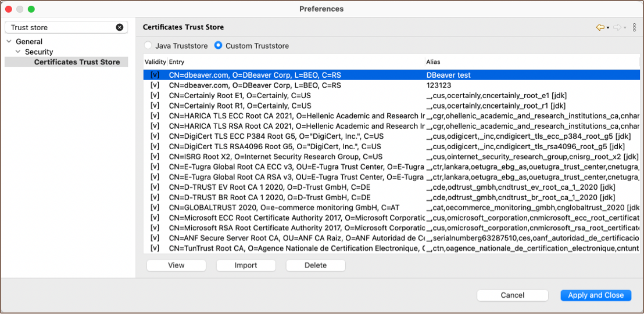
Task: Click the View button
Action: pos(176,265)
